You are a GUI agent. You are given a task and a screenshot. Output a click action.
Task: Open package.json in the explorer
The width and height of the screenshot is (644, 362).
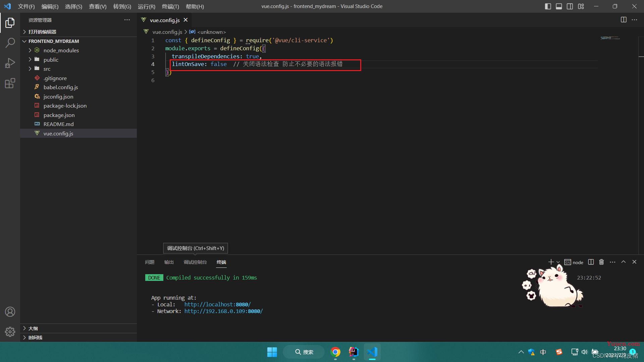coord(59,115)
